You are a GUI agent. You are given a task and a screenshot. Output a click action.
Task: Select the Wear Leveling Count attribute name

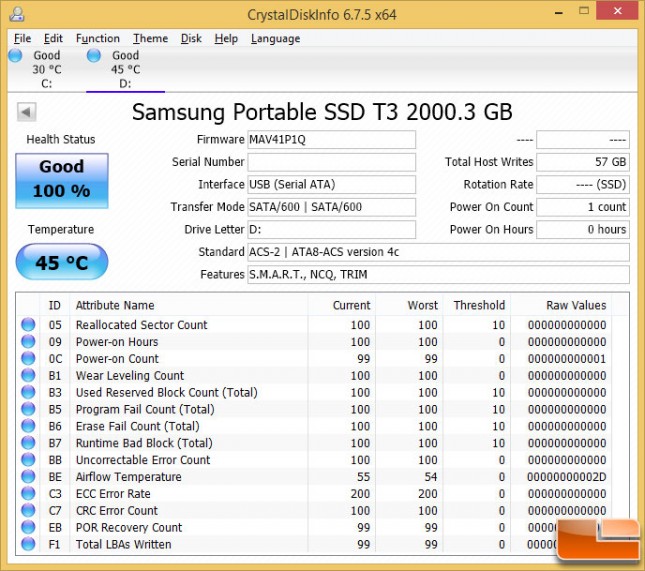tap(130, 376)
